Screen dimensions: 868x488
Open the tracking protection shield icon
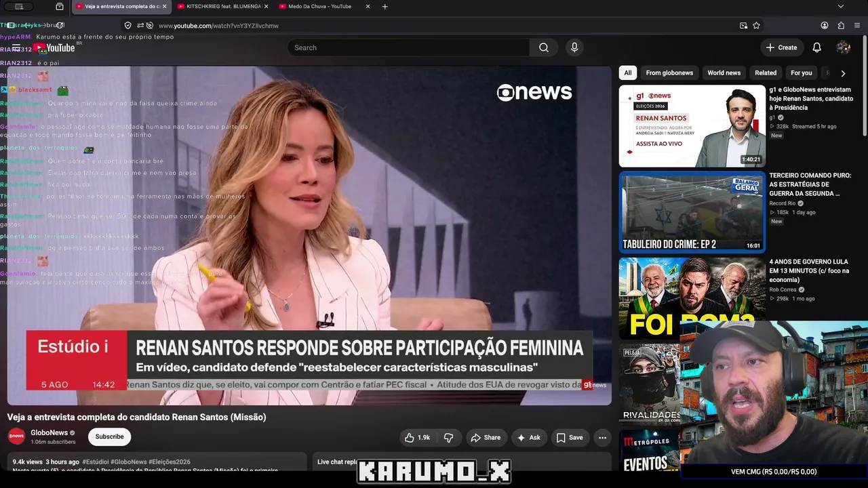127,26
